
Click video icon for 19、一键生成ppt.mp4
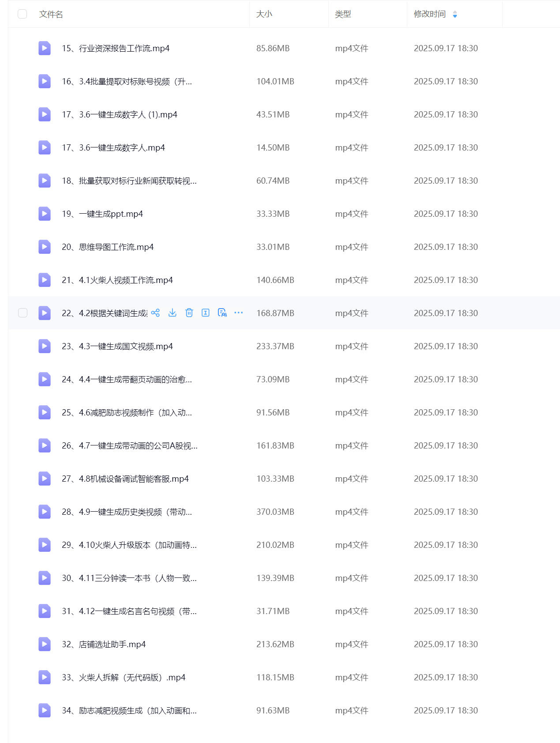pos(45,214)
